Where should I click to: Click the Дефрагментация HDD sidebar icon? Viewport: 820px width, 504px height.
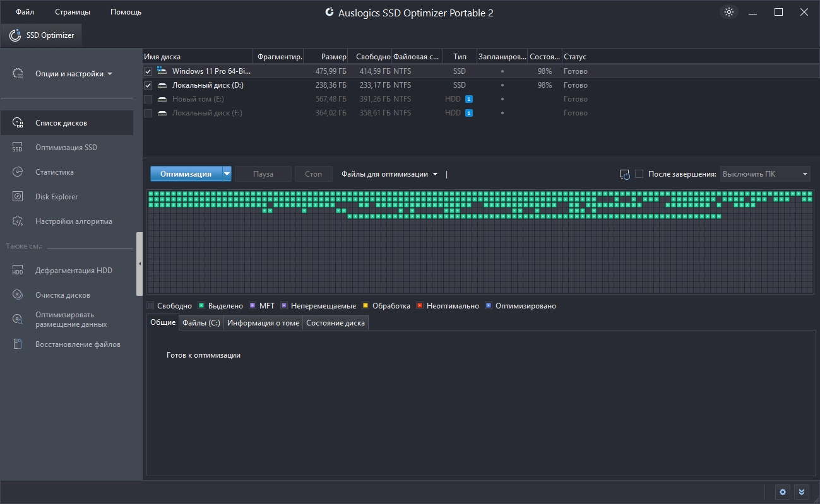(x=18, y=271)
